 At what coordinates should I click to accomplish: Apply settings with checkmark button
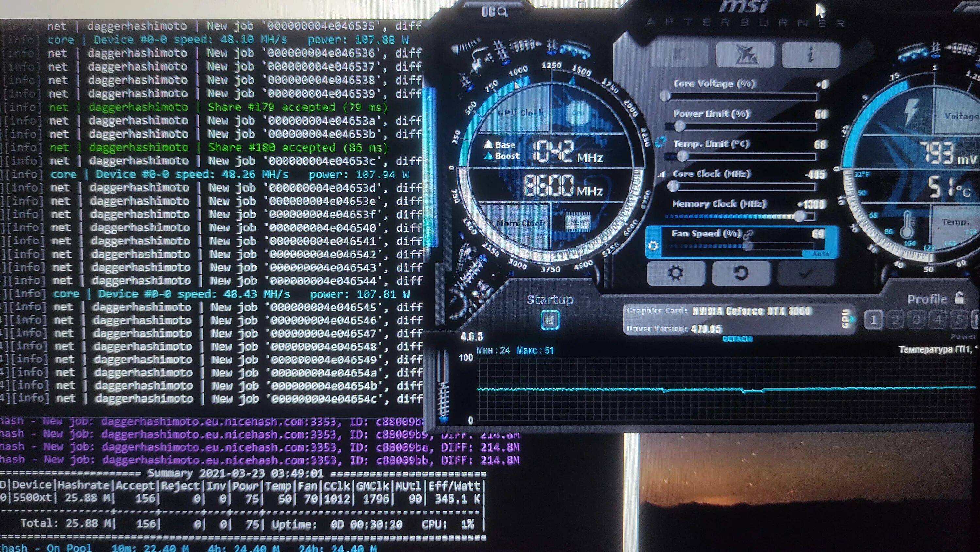coord(806,273)
